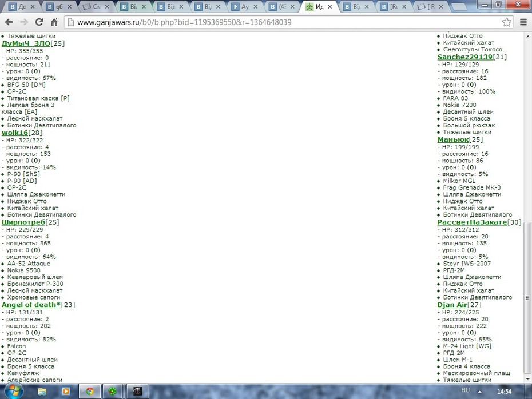This screenshot has width=532, height=399.
Task: Open player Маньюк profile link
Action: (453, 139)
